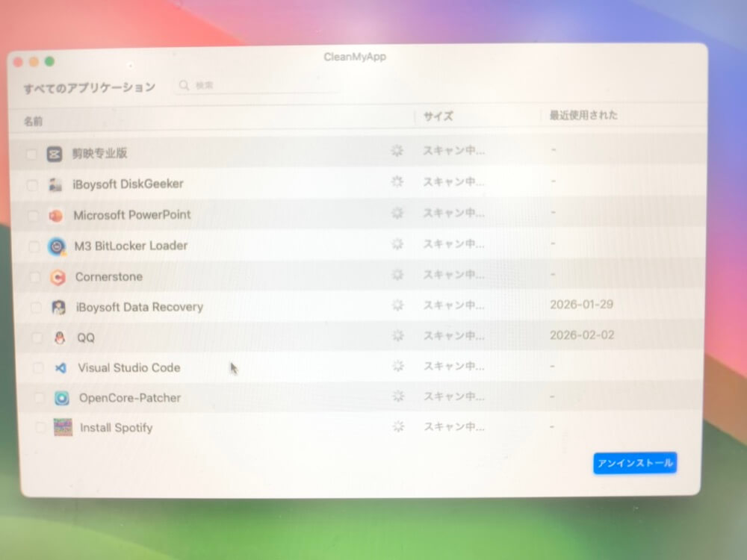
Task: Sort by the 名前 column header
Action: click(x=33, y=121)
